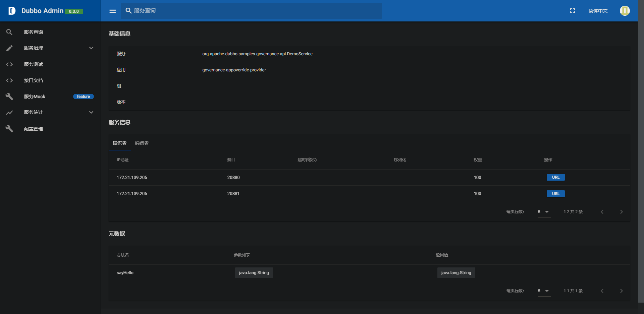Click the magnifier icon beside 服务查询 in sidebar

(x=9, y=32)
